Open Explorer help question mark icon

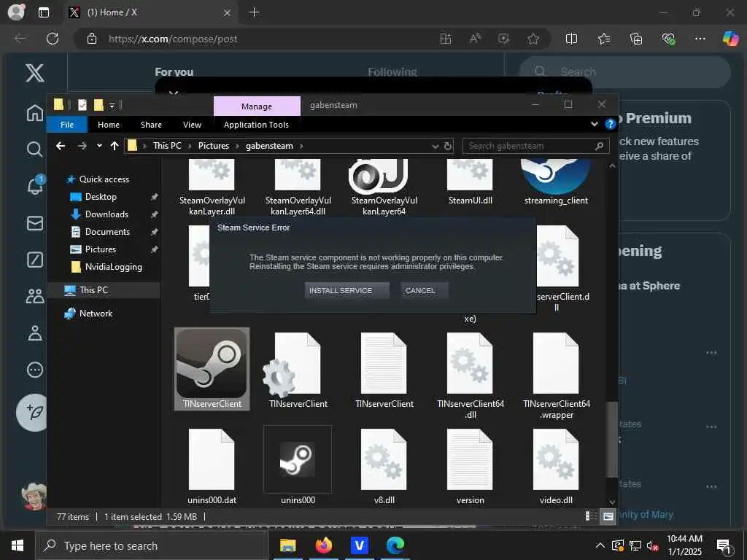pyautogui.click(x=610, y=124)
